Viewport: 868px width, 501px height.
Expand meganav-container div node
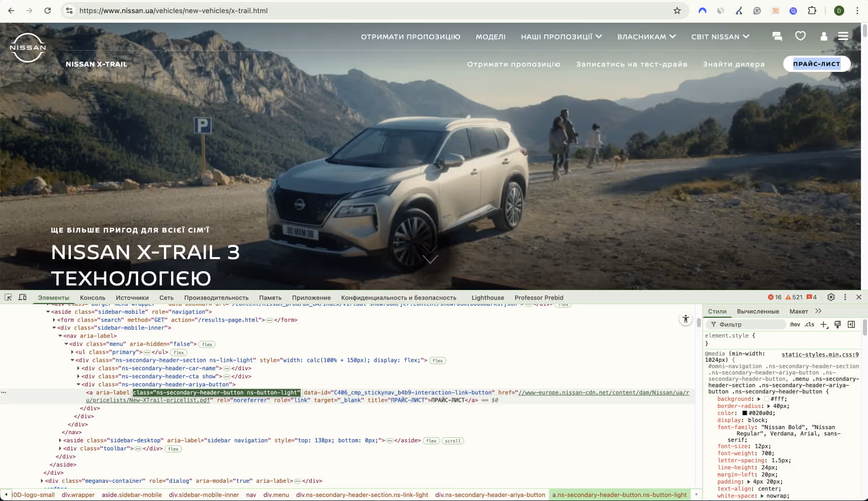(42, 481)
